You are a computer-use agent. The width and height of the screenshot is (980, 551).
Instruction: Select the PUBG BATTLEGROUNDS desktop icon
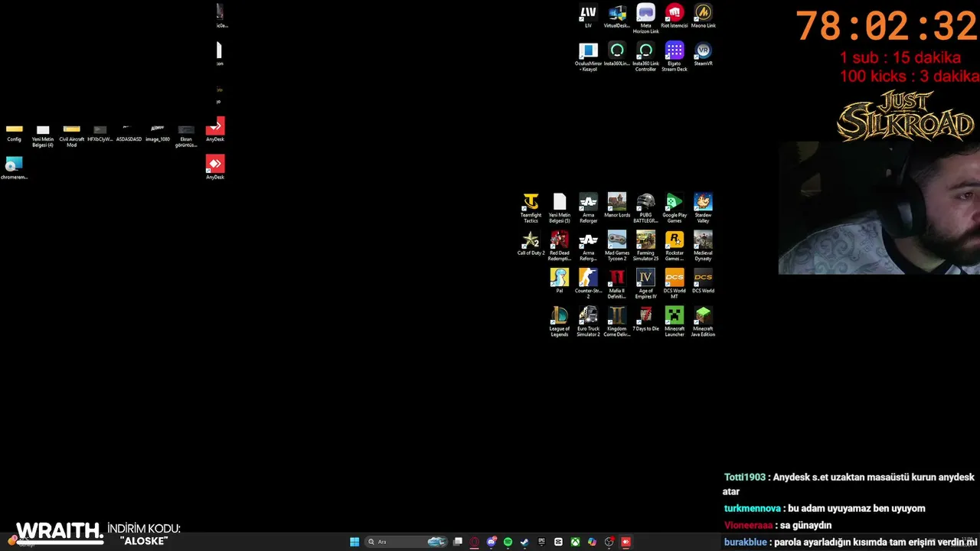click(x=645, y=208)
